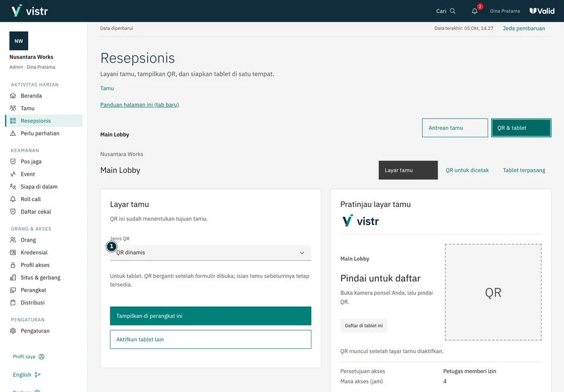
Task: Click the QR placeholder preview box
Action: click(x=493, y=292)
